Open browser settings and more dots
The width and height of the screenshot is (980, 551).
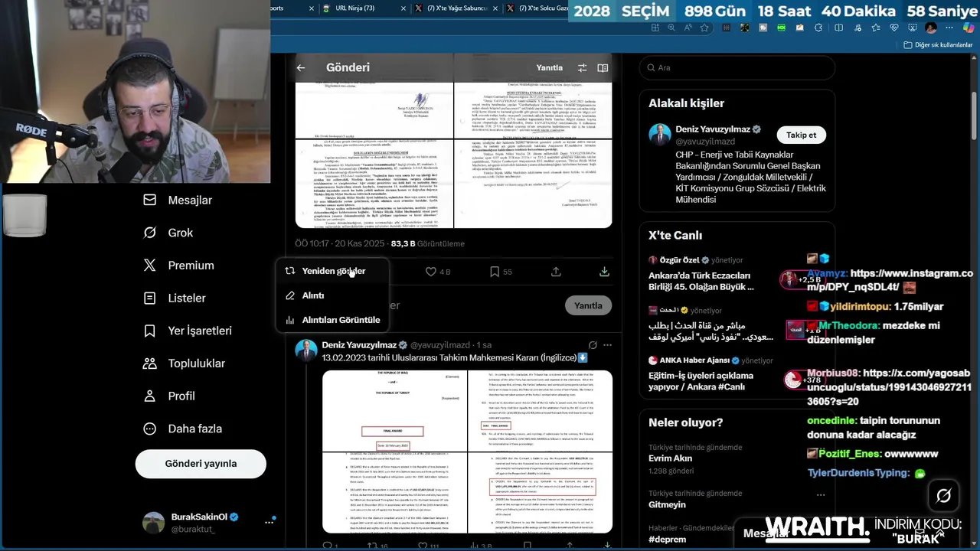pyautogui.click(x=949, y=28)
